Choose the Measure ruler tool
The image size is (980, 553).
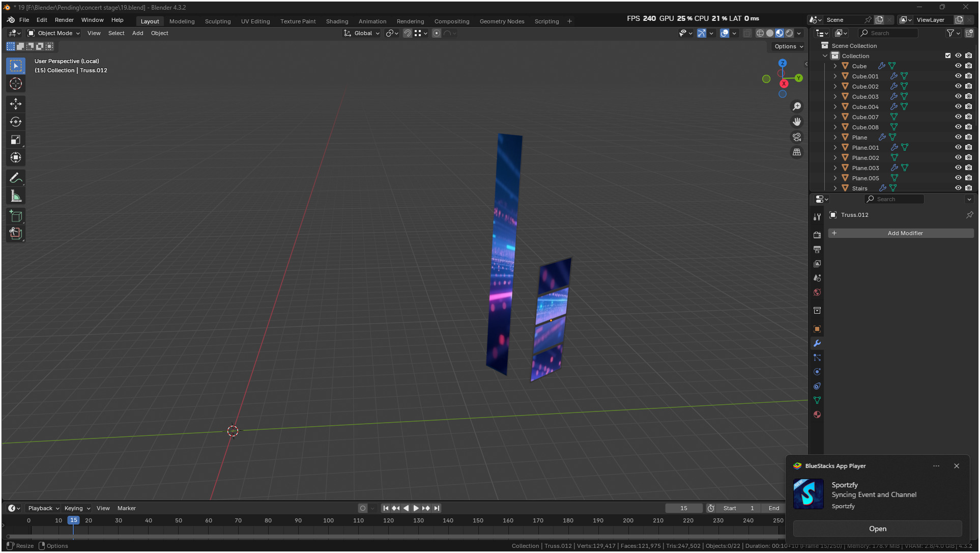pyautogui.click(x=16, y=196)
